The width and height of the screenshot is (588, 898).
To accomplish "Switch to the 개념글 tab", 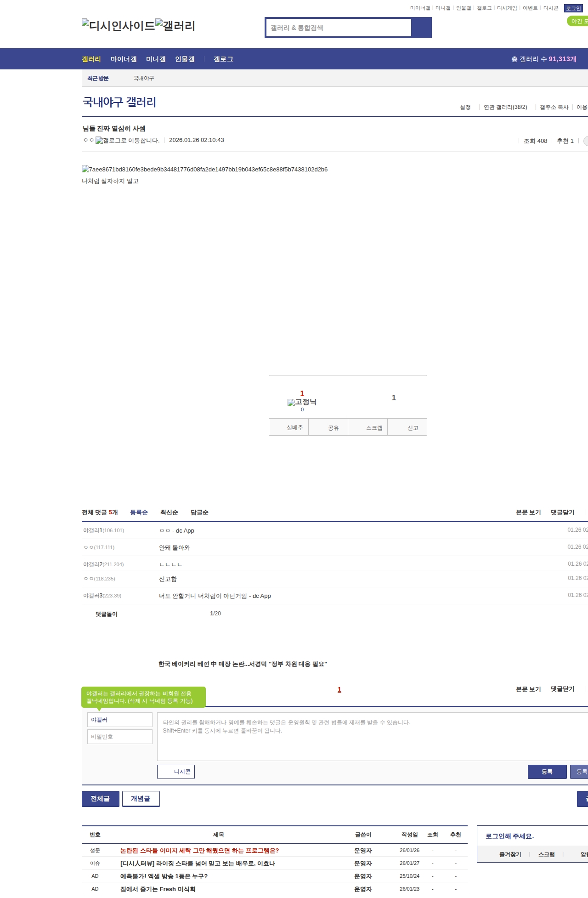I will point(141,799).
